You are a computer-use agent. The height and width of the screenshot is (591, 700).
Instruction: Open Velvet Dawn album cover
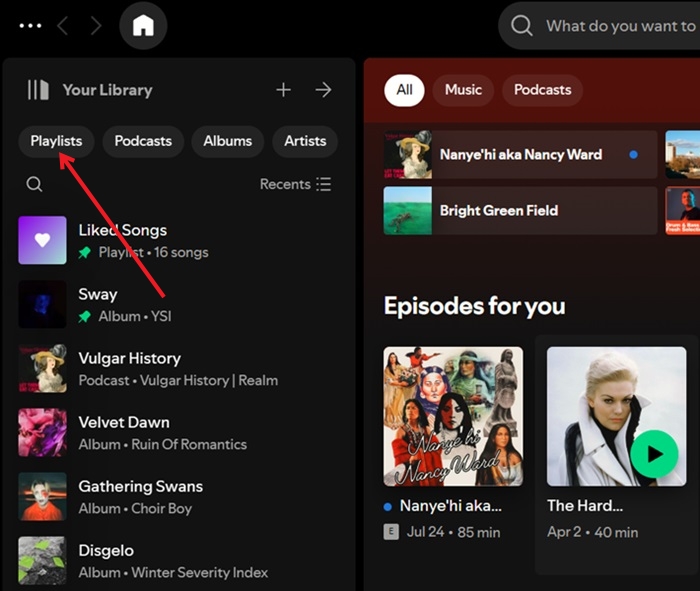pyautogui.click(x=42, y=433)
